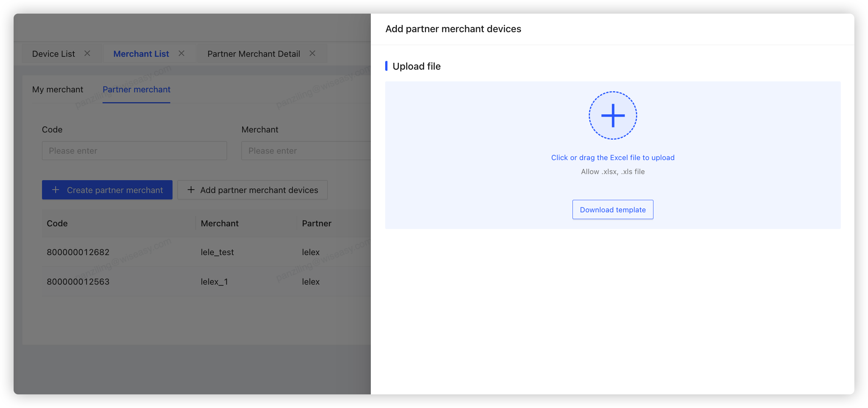Close the Partner Merchant Detail tab
This screenshot has width=868, height=408.
tap(312, 53)
